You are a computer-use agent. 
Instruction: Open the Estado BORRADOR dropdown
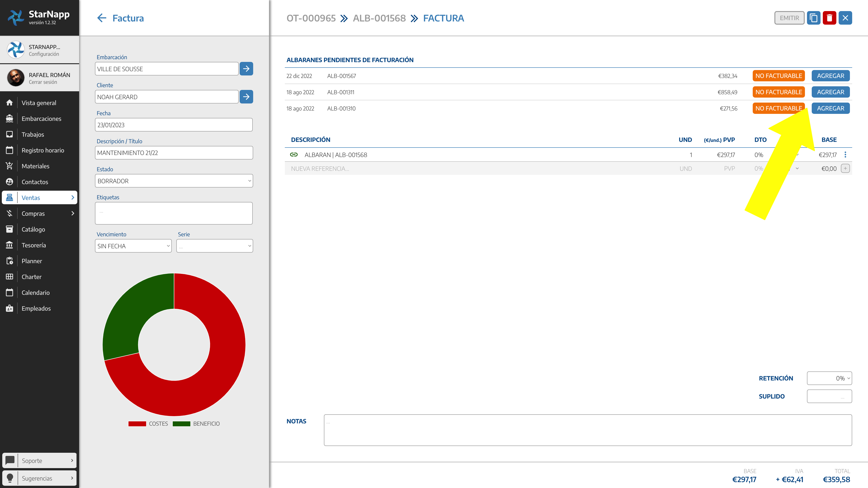(174, 181)
